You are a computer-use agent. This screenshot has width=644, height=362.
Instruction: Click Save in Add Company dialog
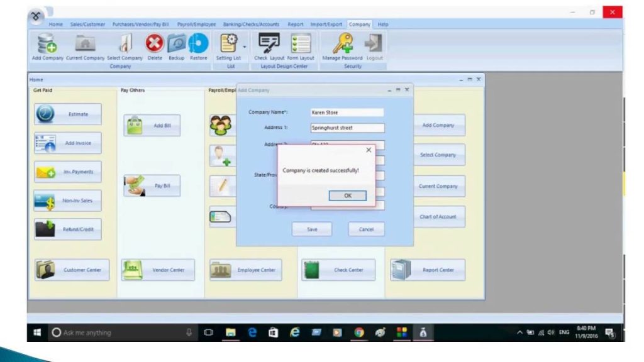point(312,229)
